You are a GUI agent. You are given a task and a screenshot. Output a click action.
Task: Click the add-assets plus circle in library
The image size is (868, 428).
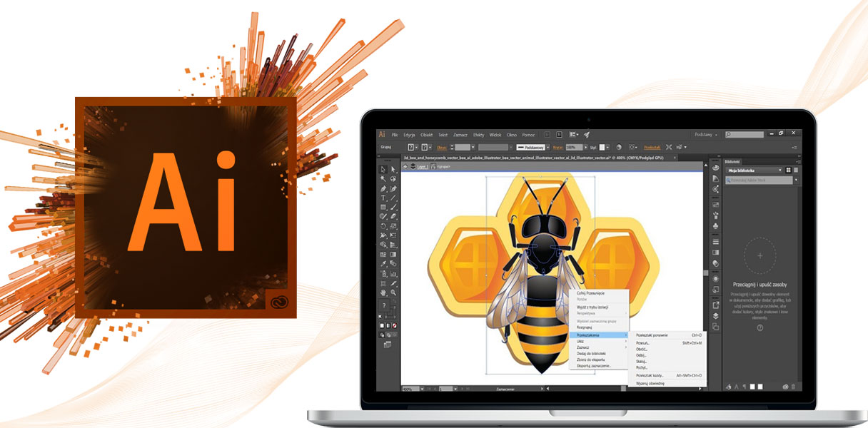759,255
